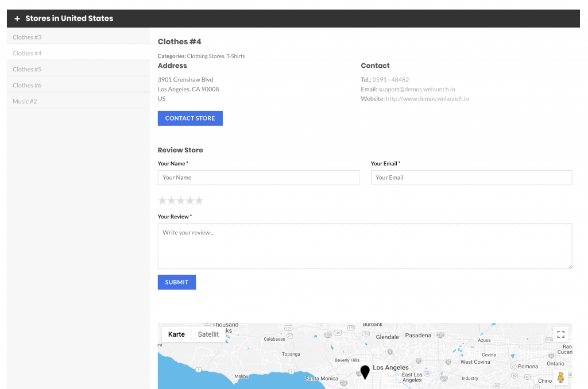Rate the store four stars
Image resolution: width=588 pixels, height=389 pixels.
[x=189, y=201]
